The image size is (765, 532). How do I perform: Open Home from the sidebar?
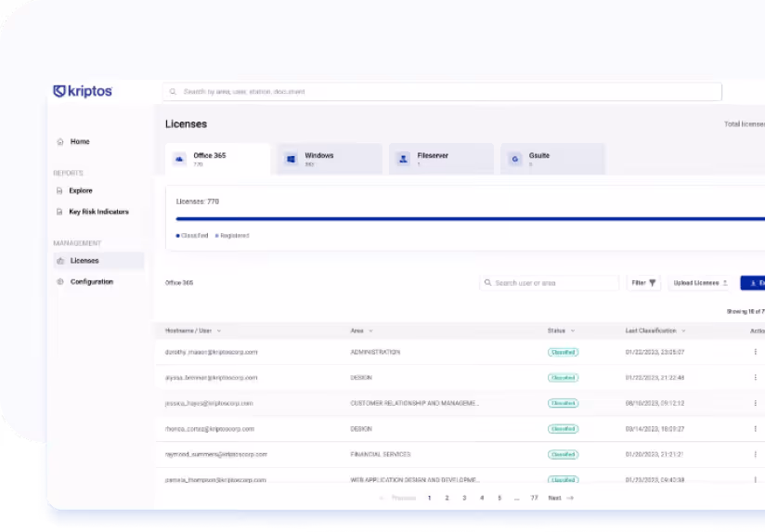(x=80, y=141)
